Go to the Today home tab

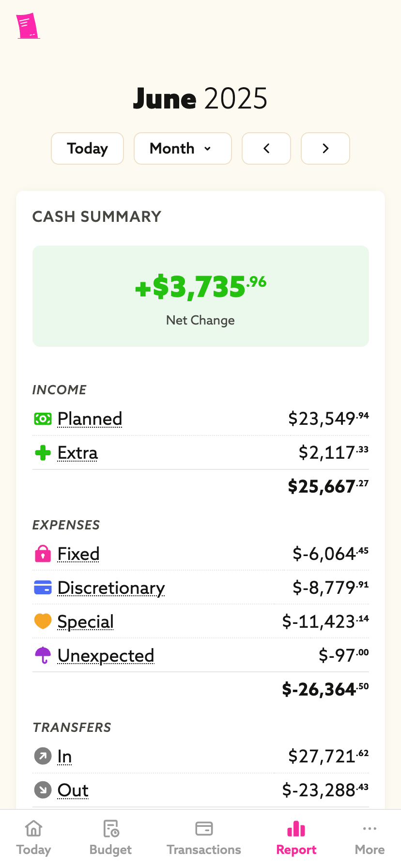33,838
